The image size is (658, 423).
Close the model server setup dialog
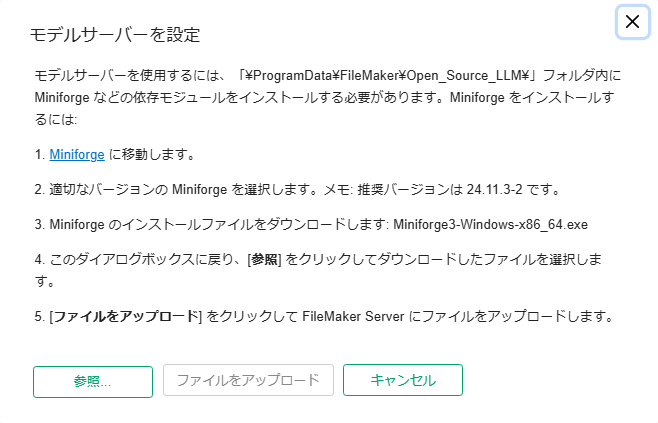[632, 22]
